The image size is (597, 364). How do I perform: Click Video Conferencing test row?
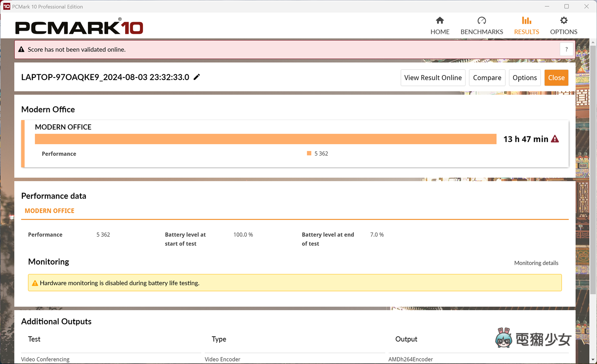click(x=45, y=359)
